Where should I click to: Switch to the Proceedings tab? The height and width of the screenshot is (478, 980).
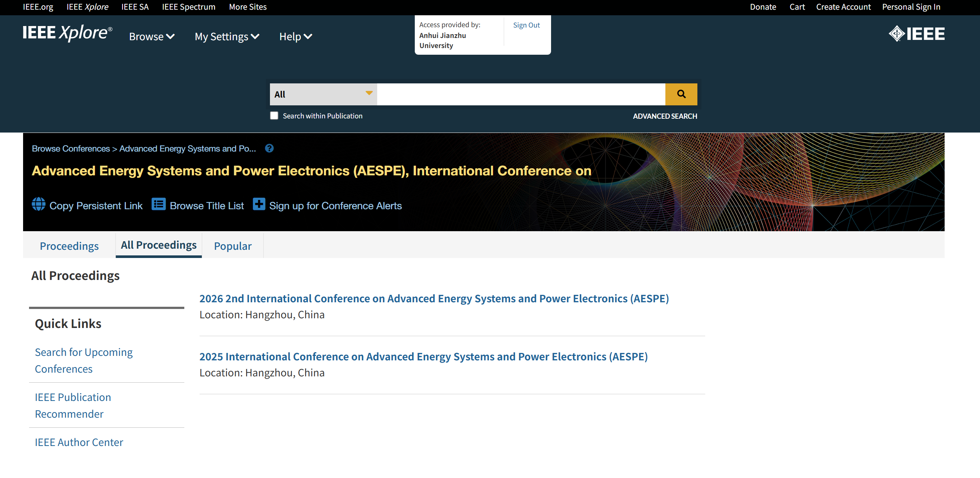point(69,246)
